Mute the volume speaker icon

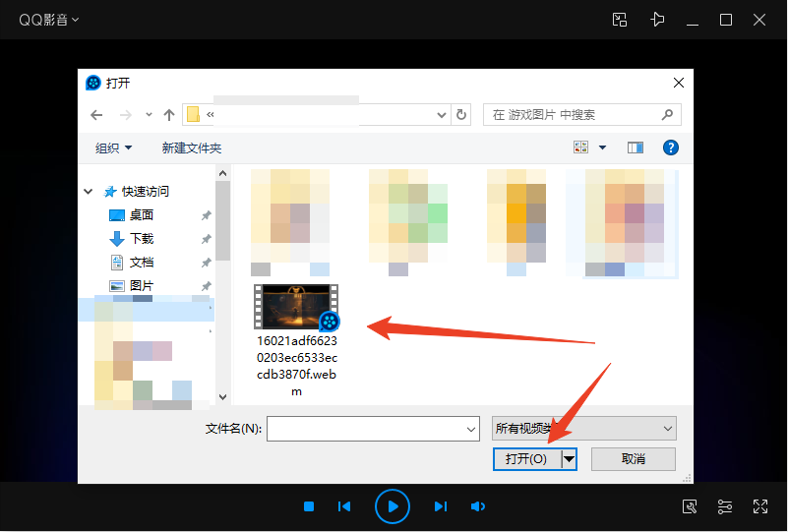pos(478,506)
